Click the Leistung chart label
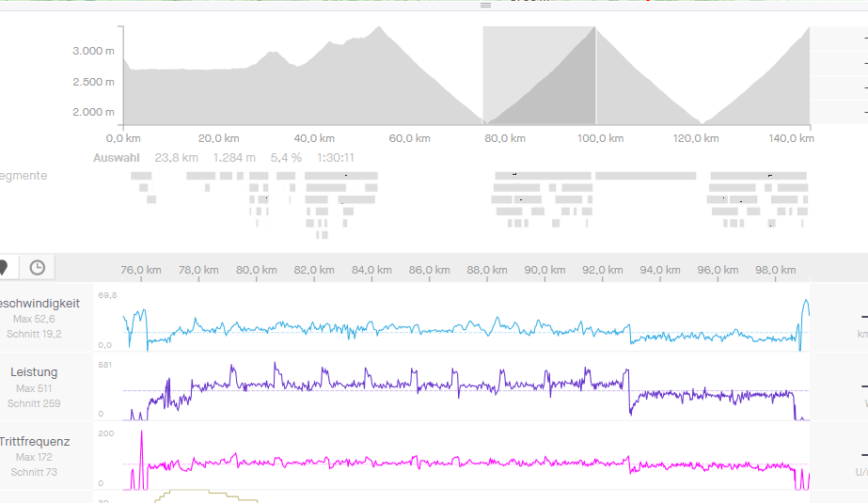Viewport: 868px width, 503px height. pos(34,372)
